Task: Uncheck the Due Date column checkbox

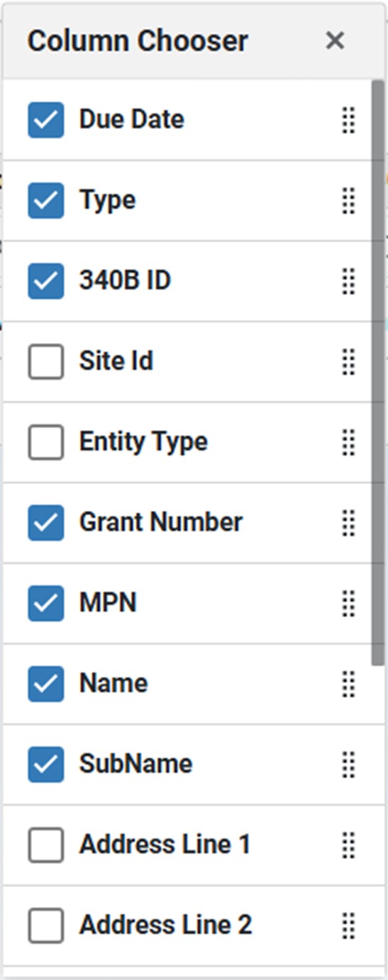Action: click(46, 120)
